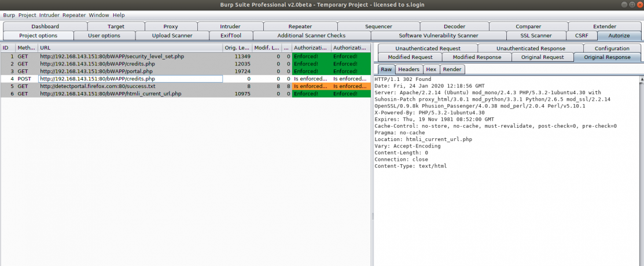Sort table by Method column header
Viewport: 644px width, 266px height.
pos(27,48)
